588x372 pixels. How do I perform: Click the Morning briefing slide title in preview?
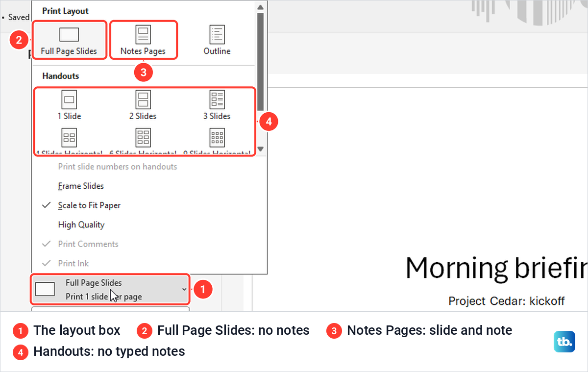click(496, 269)
